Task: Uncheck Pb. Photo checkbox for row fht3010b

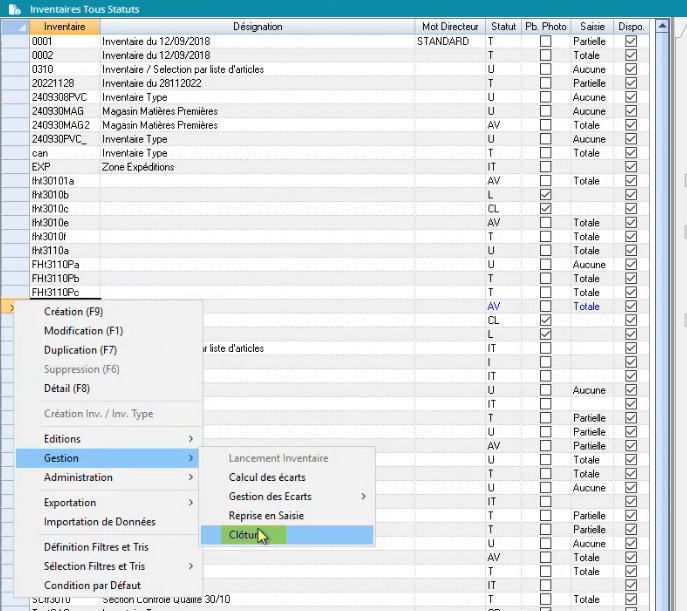Action: pos(545,195)
